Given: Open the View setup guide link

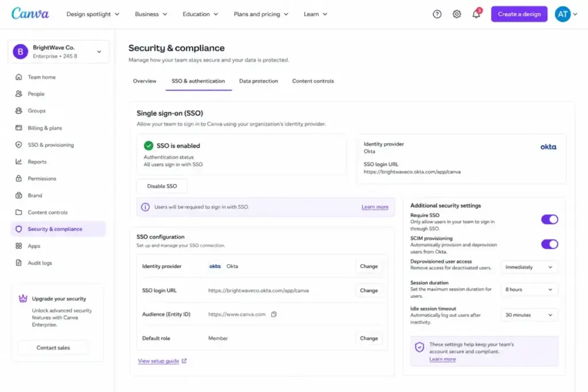Looking at the screenshot, I should tap(158, 361).
